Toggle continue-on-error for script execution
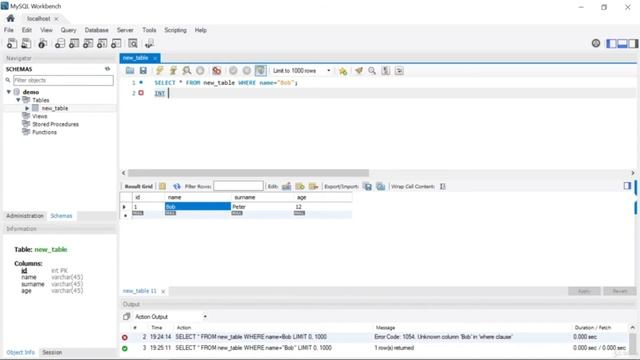640x360 pixels. pos(217,71)
